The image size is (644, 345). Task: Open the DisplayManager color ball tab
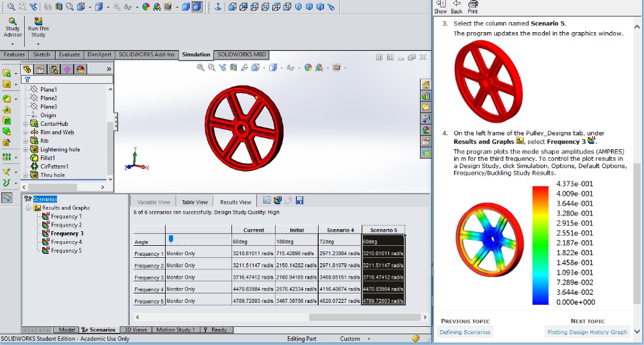(80, 69)
